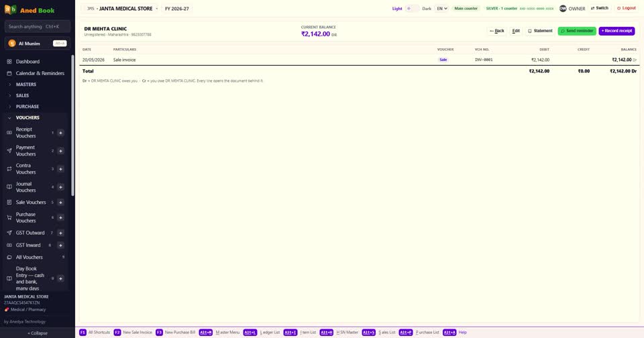The image size is (644, 338).
Task: Open All Vouchers menu item
Action: click(x=37, y=257)
